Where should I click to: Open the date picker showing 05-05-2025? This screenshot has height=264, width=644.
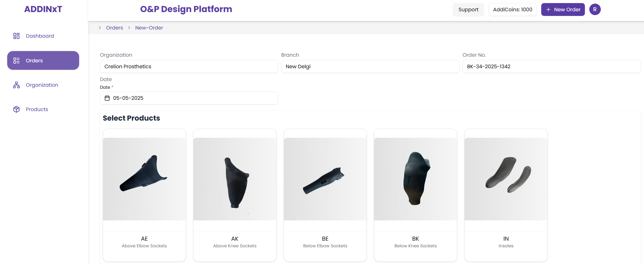click(189, 98)
